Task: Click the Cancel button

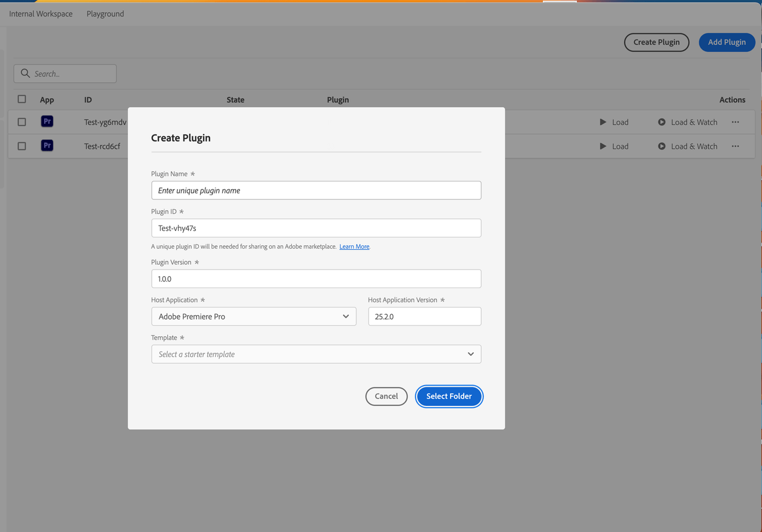Action: click(x=386, y=396)
